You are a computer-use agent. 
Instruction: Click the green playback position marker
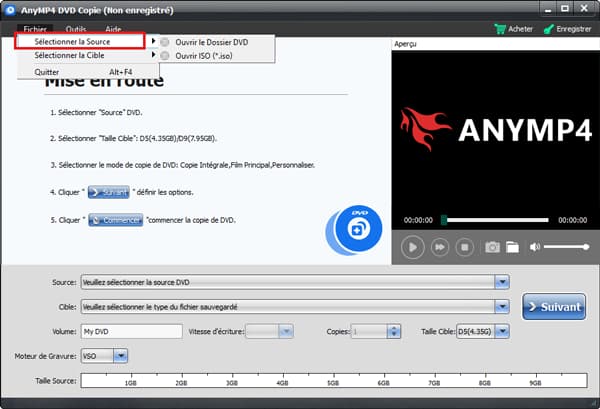[x=444, y=220]
